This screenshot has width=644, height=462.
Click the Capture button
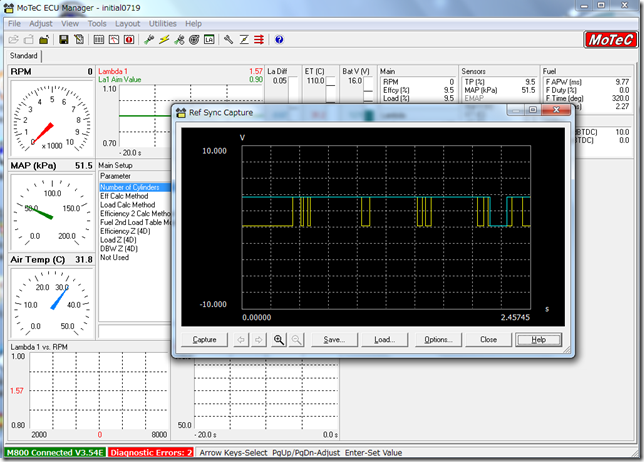point(205,340)
